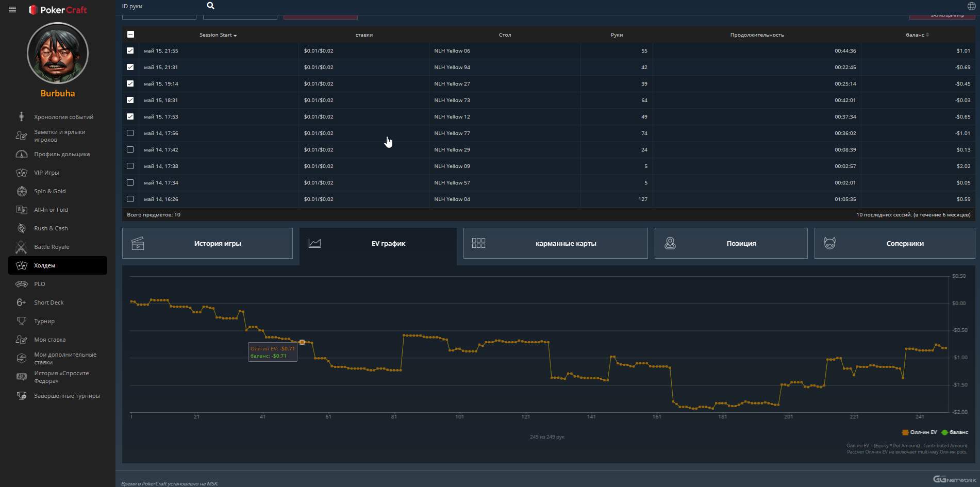Click the карманные карты grid icon

coord(478,243)
